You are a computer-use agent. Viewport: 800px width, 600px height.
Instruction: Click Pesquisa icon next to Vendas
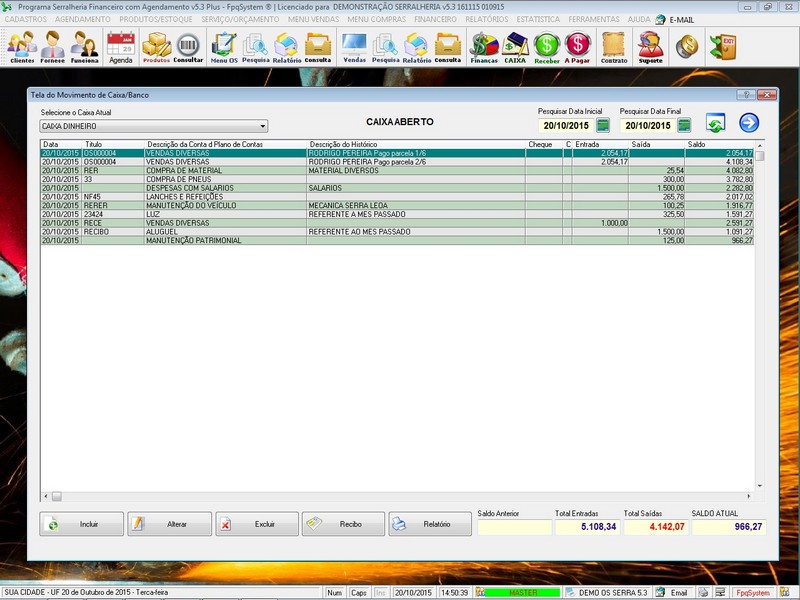[x=386, y=47]
